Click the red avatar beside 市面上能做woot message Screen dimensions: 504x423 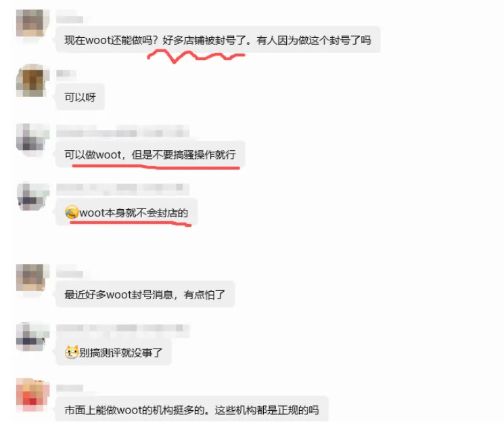point(32,395)
